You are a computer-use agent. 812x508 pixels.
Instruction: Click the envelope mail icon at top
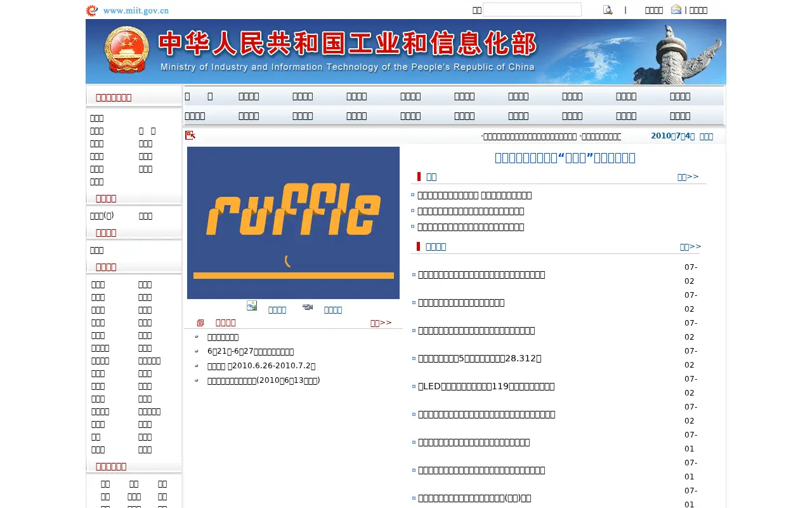676,10
